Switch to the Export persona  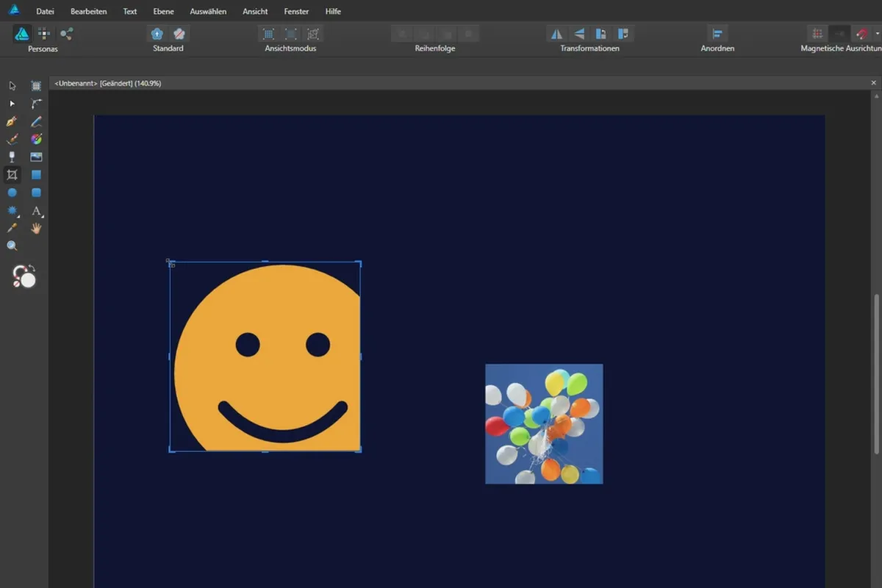coord(67,33)
